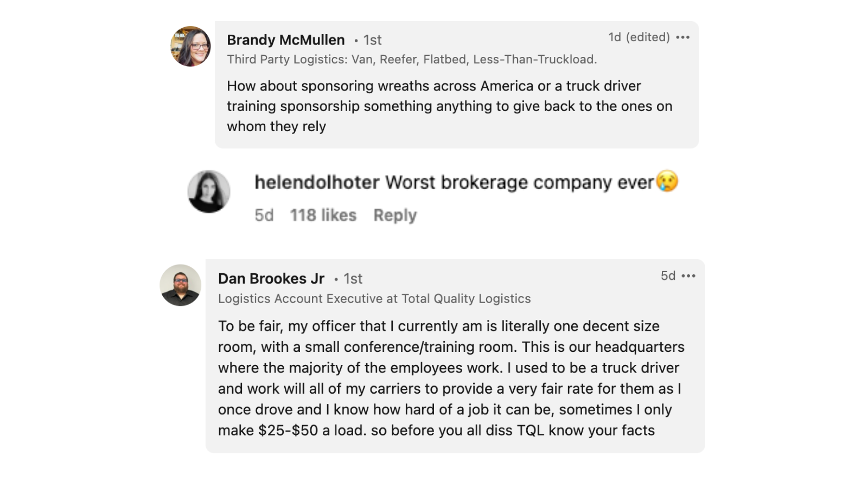Open Dan Brookes Jr's profile via name

[x=271, y=279]
